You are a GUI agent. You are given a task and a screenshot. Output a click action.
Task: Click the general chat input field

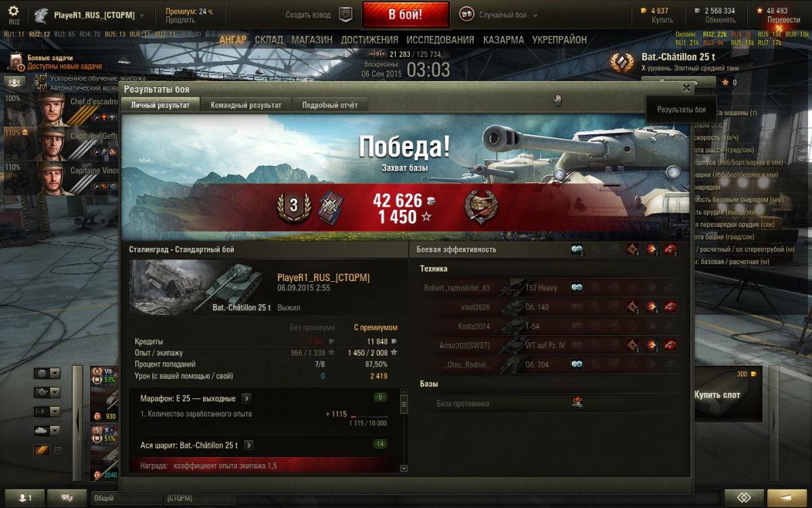click(x=127, y=498)
